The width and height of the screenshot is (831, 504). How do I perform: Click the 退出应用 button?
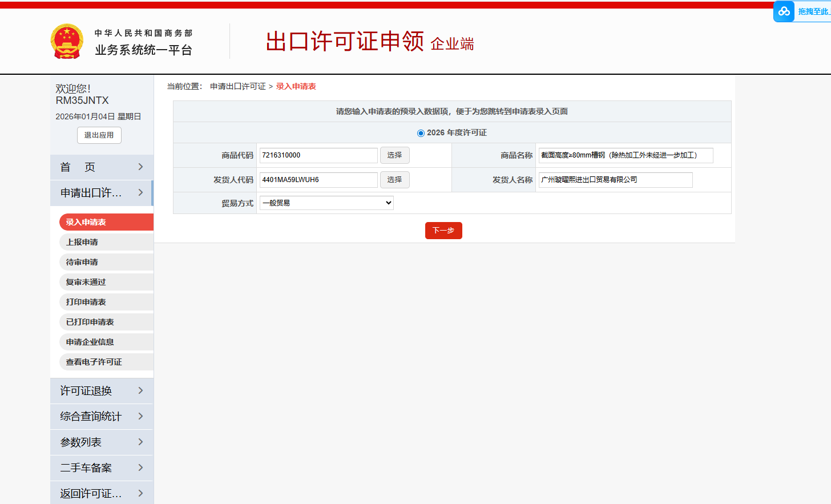click(x=99, y=135)
